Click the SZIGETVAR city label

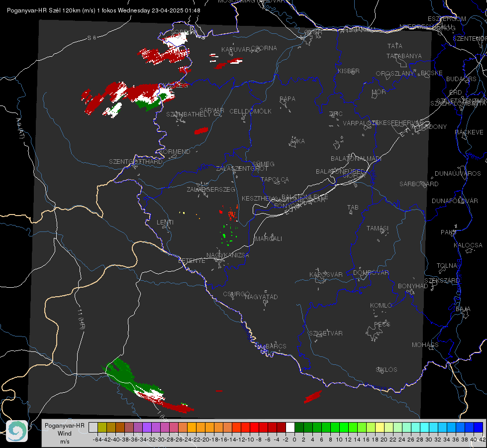pos(325,334)
